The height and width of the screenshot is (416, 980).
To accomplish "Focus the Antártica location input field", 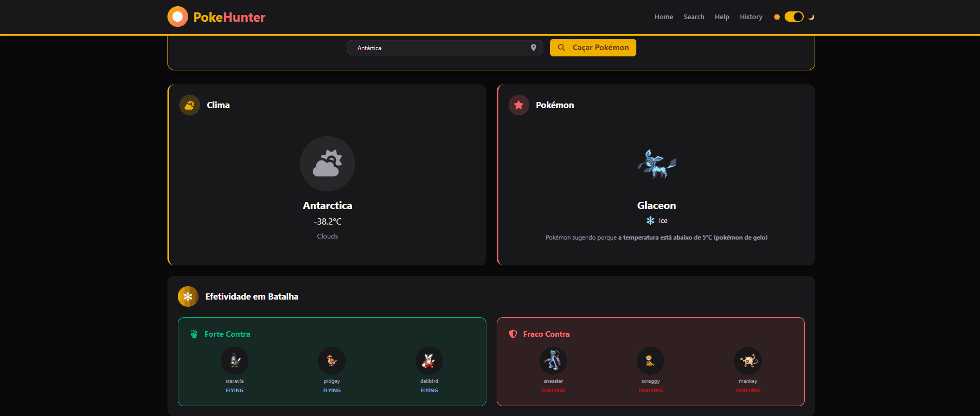I will tap(445, 48).
